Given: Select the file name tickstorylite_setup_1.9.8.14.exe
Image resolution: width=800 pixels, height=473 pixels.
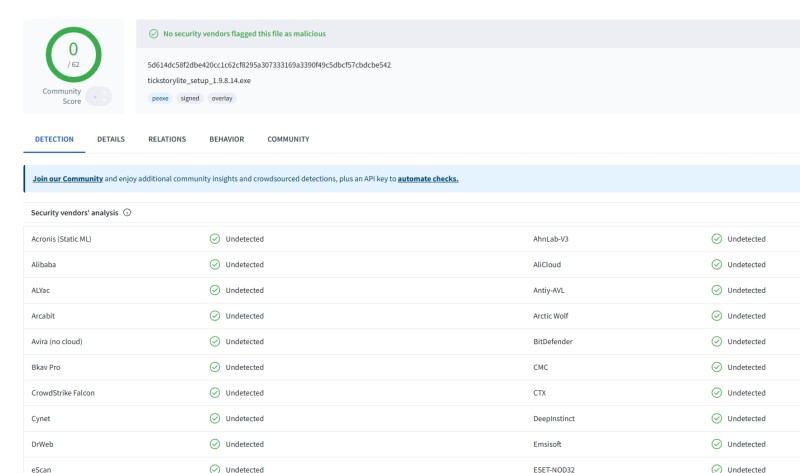Looking at the screenshot, I should coord(199,80).
